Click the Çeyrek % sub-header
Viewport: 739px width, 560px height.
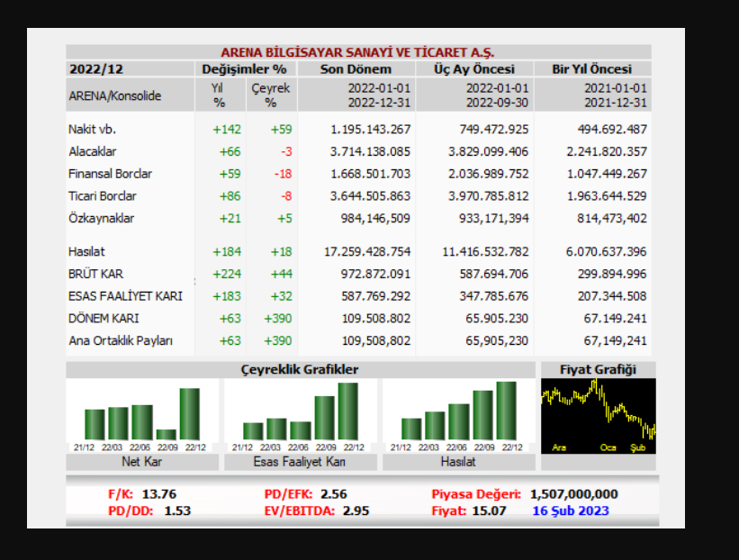point(271,95)
